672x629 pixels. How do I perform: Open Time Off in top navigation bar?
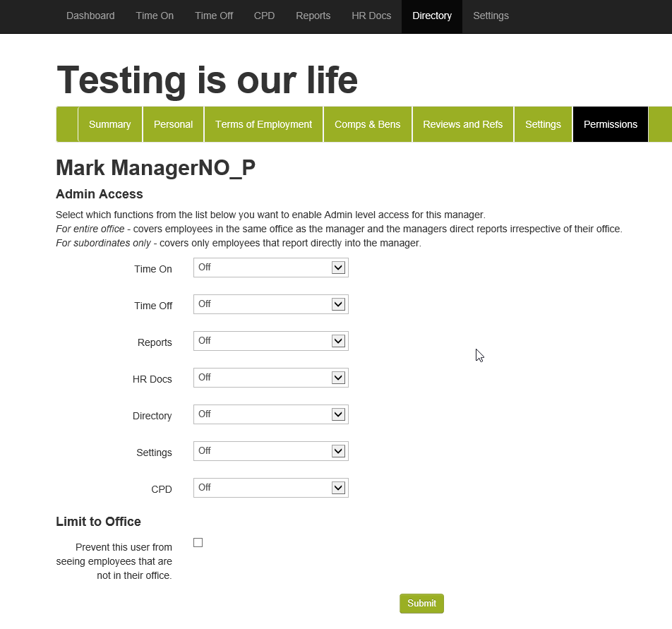[x=214, y=16]
